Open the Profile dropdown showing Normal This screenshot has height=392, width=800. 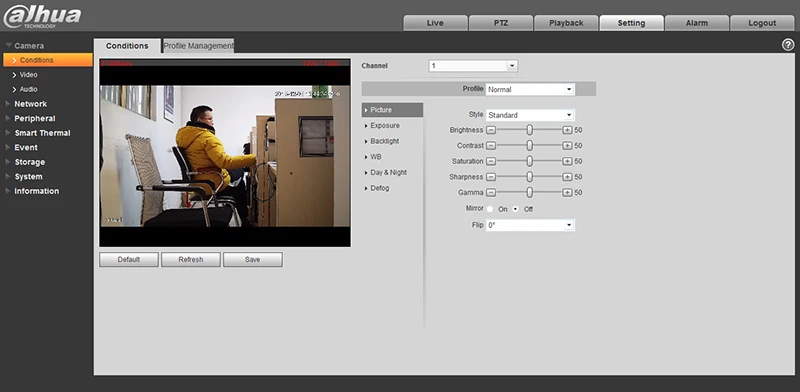coord(530,89)
